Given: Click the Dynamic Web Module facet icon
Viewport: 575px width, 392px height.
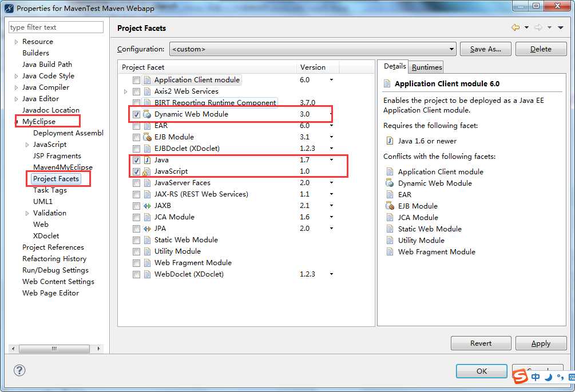Looking at the screenshot, I should pos(147,114).
